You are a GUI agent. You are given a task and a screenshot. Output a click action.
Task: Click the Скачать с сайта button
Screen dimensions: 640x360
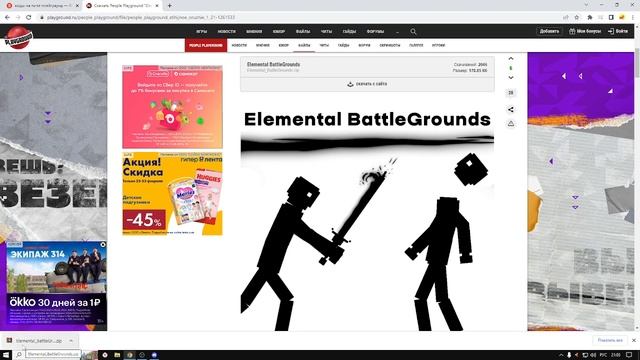[x=367, y=84]
